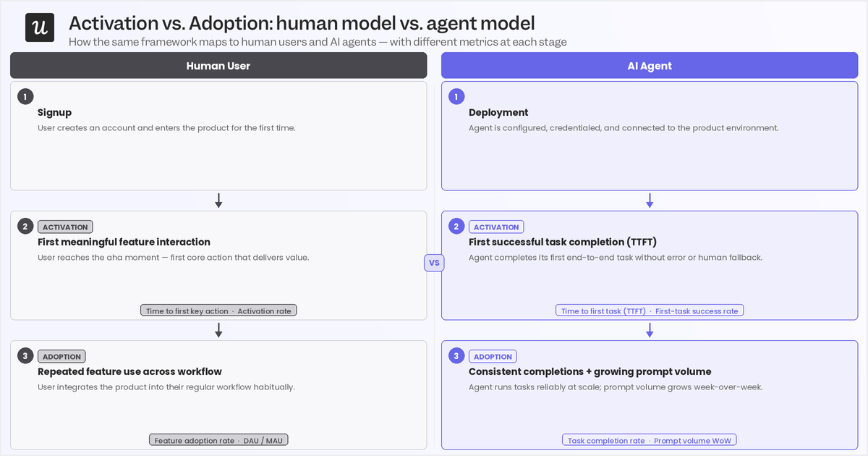
Task: Click the ACTIVATION badge in Human User column
Action: point(65,227)
